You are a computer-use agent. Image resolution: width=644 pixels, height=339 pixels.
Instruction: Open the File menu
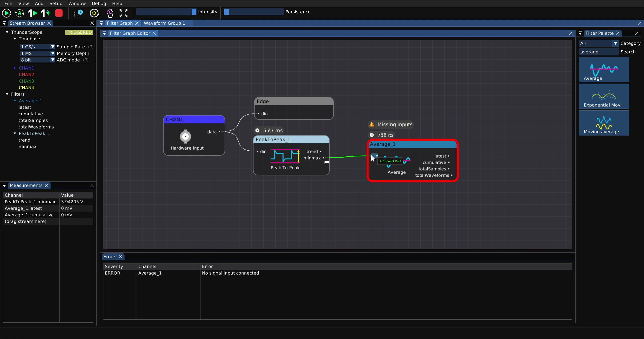(x=8, y=4)
